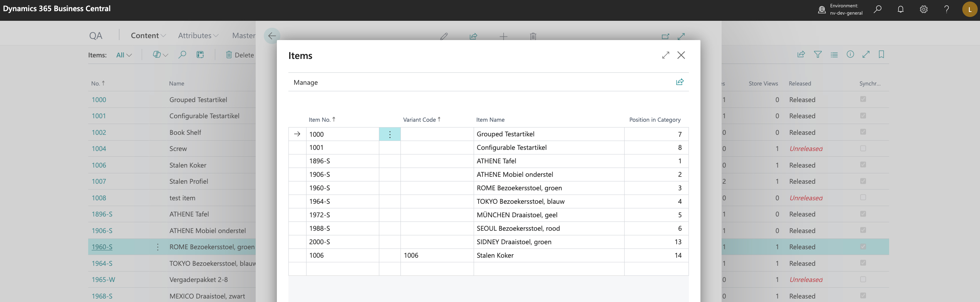980x302 pixels.
Task: Open item 1001 link
Action: click(x=99, y=116)
